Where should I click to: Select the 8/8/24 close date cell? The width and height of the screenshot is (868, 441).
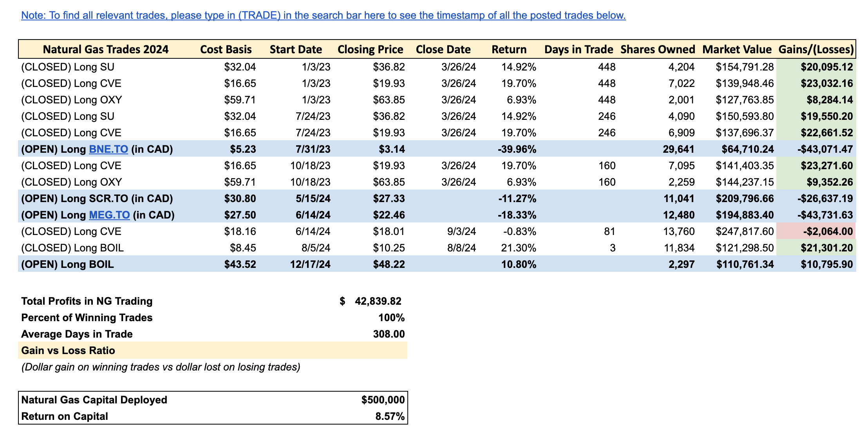pyautogui.click(x=462, y=248)
